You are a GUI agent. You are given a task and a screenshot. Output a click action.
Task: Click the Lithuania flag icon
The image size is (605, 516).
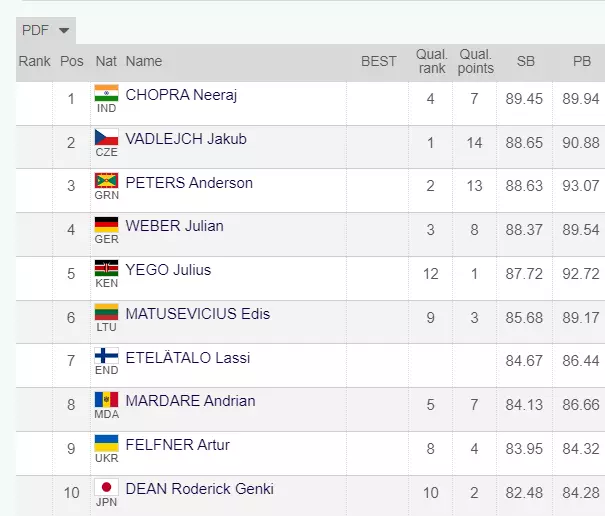tap(106, 313)
